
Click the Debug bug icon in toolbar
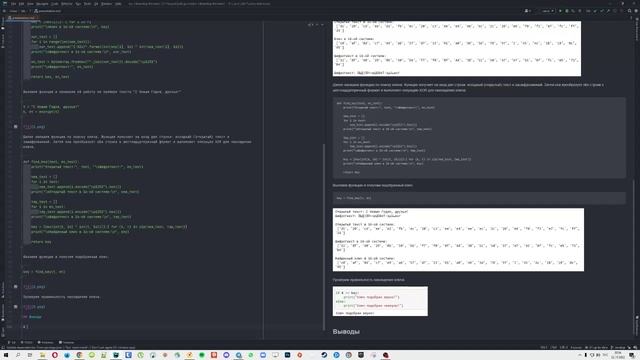(567, 11)
